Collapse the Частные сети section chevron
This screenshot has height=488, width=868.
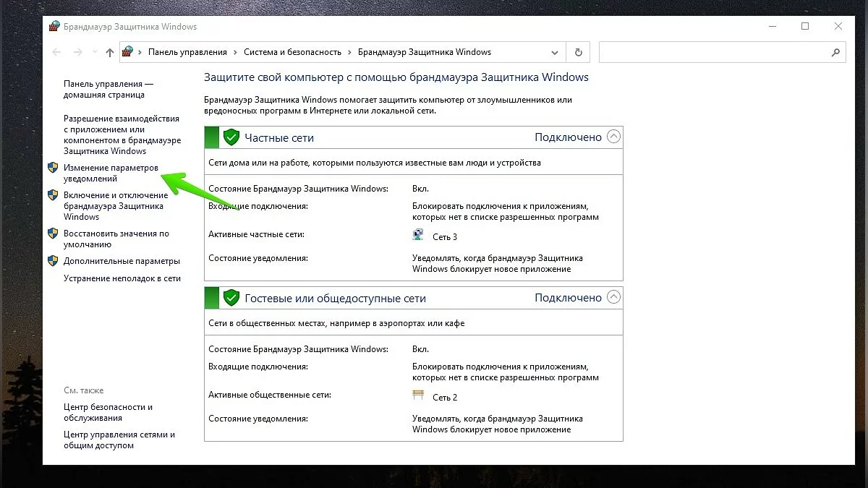click(x=614, y=136)
